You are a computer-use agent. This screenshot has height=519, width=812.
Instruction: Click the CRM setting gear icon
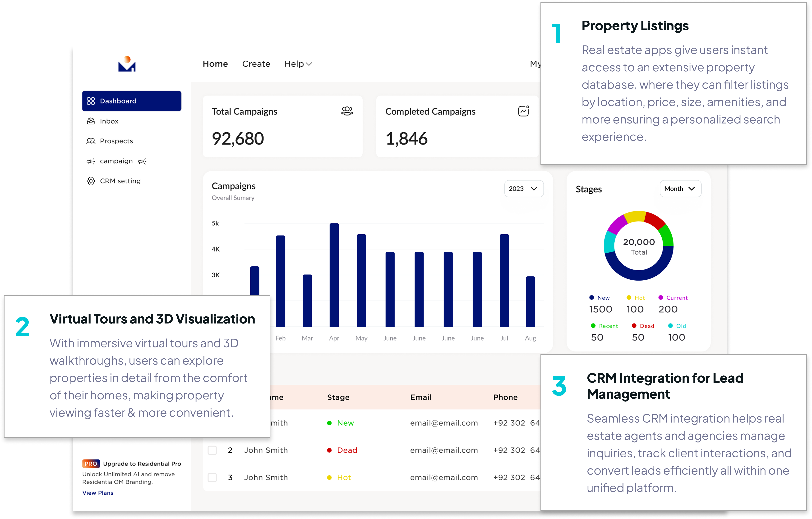pyautogui.click(x=91, y=181)
